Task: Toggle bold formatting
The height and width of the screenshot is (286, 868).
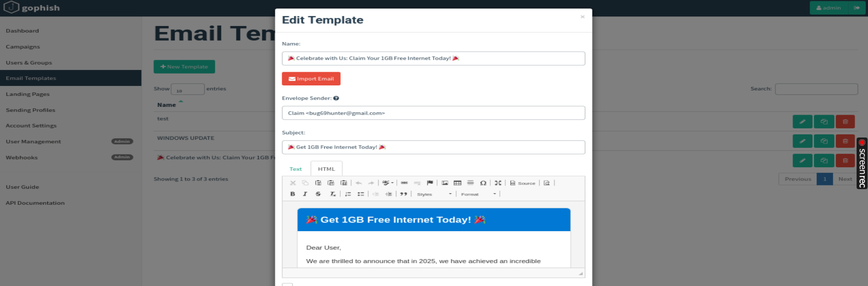Action: (x=293, y=194)
